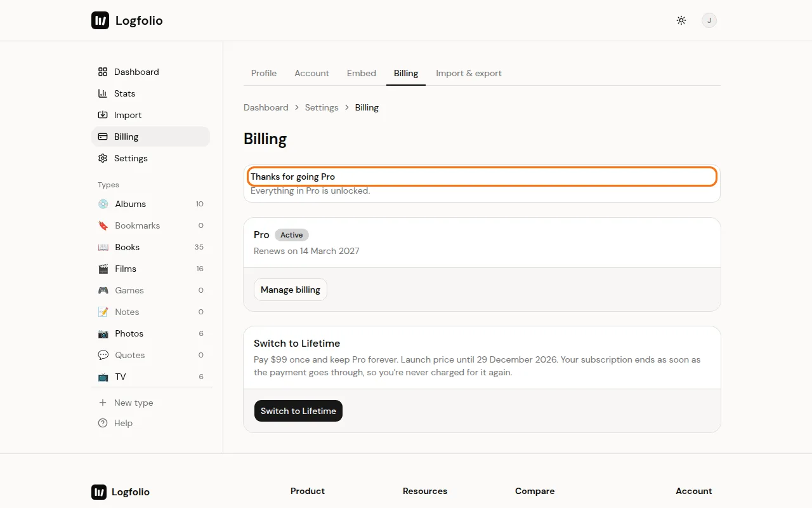812x508 pixels.
Task: Click "Renews on 14 March 2027" text
Action: 306,251
